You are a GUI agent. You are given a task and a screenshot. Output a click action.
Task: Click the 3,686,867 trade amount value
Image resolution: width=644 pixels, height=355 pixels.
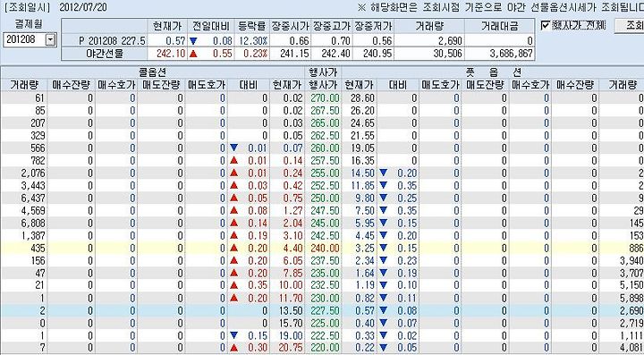(x=512, y=54)
